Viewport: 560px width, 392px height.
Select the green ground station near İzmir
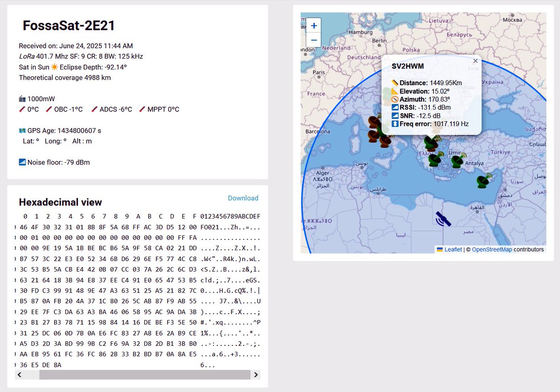[x=458, y=160]
